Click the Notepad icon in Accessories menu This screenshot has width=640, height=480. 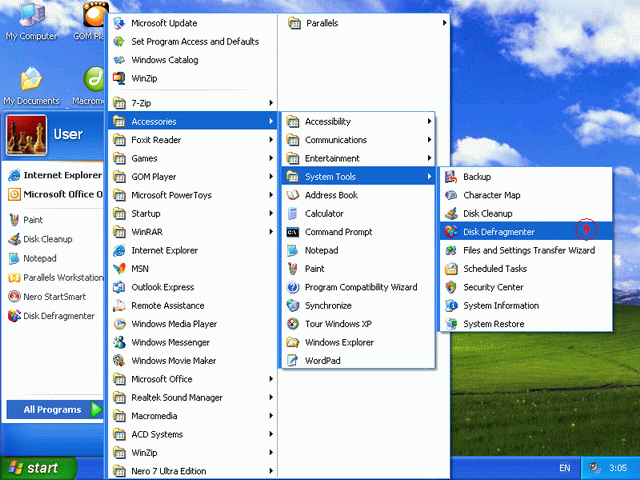[x=292, y=250]
